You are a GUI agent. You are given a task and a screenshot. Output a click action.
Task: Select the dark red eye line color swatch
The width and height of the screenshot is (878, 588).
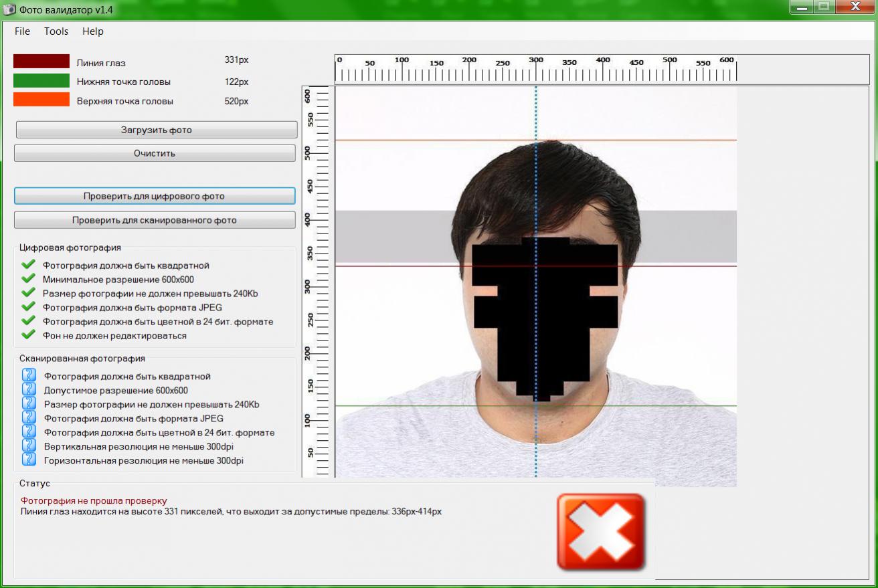(x=41, y=62)
